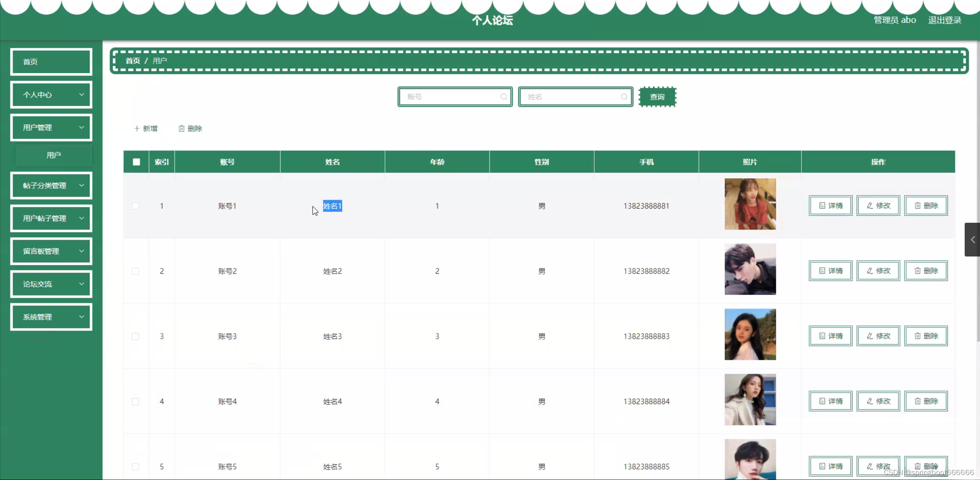Collapse the 用户管理 sidebar menu
Image resolution: width=980 pixels, height=480 pixels.
[x=51, y=128]
